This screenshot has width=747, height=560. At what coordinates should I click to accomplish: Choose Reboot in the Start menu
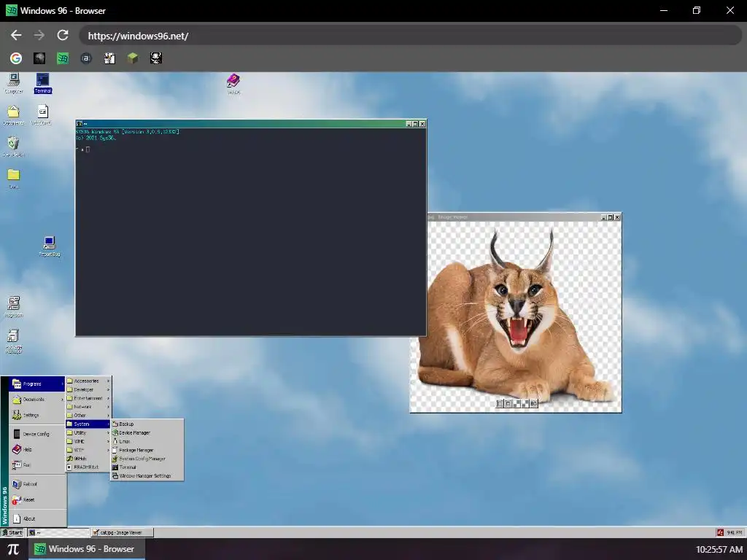click(x=37, y=484)
